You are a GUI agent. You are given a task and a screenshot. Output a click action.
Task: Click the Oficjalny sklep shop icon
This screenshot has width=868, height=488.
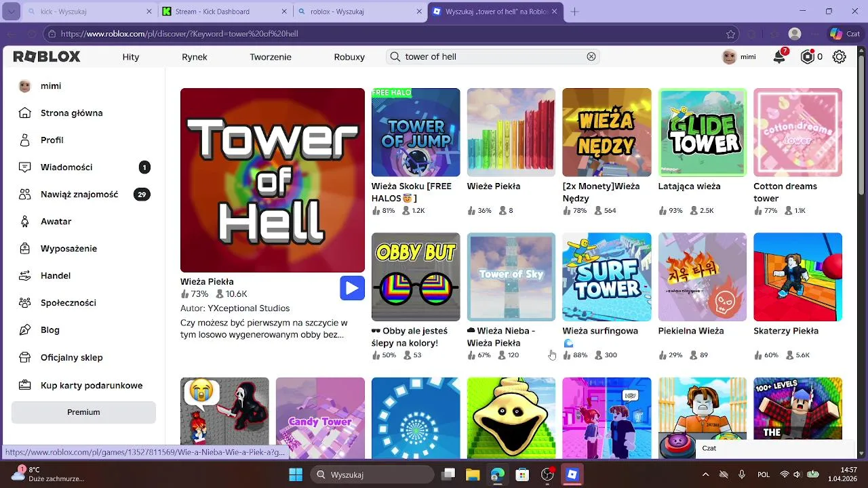pos(25,358)
